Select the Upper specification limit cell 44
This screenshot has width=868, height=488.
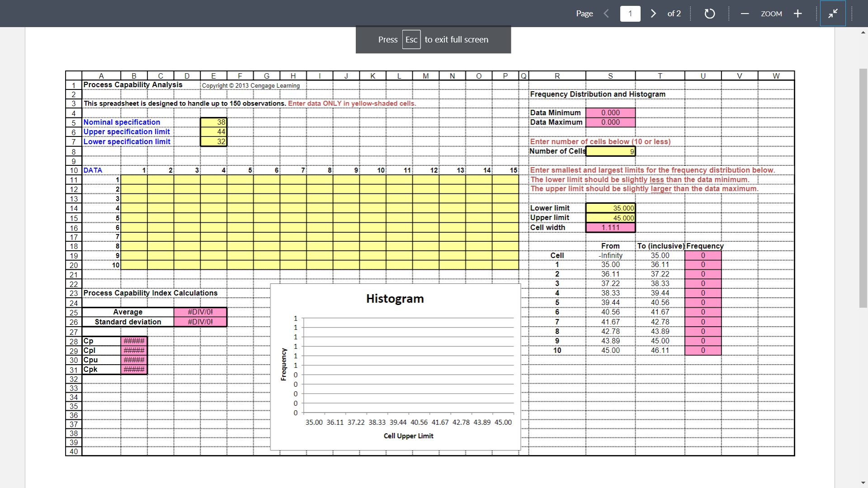tap(213, 131)
